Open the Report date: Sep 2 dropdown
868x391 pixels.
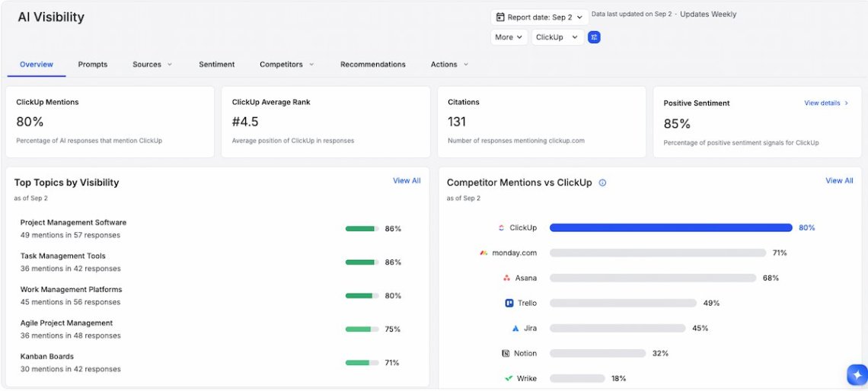539,17
